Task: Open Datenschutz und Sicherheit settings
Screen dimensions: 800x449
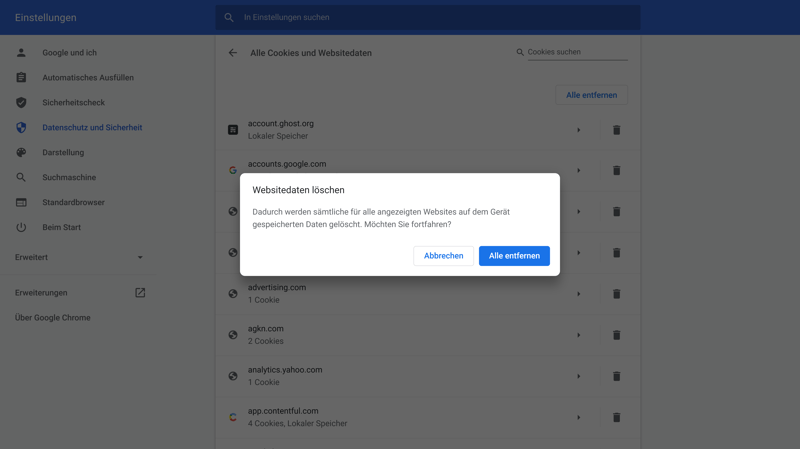Action: pyautogui.click(x=92, y=128)
